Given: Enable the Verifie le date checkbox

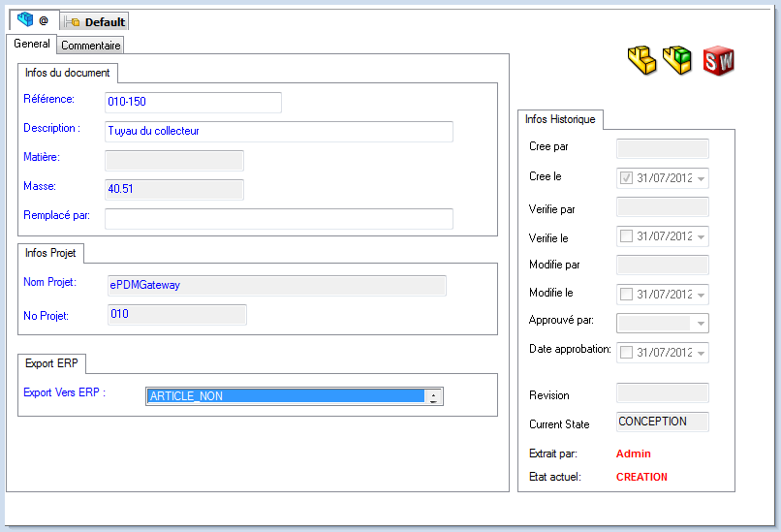Looking at the screenshot, I should pyautogui.click(x=626, y=235).
